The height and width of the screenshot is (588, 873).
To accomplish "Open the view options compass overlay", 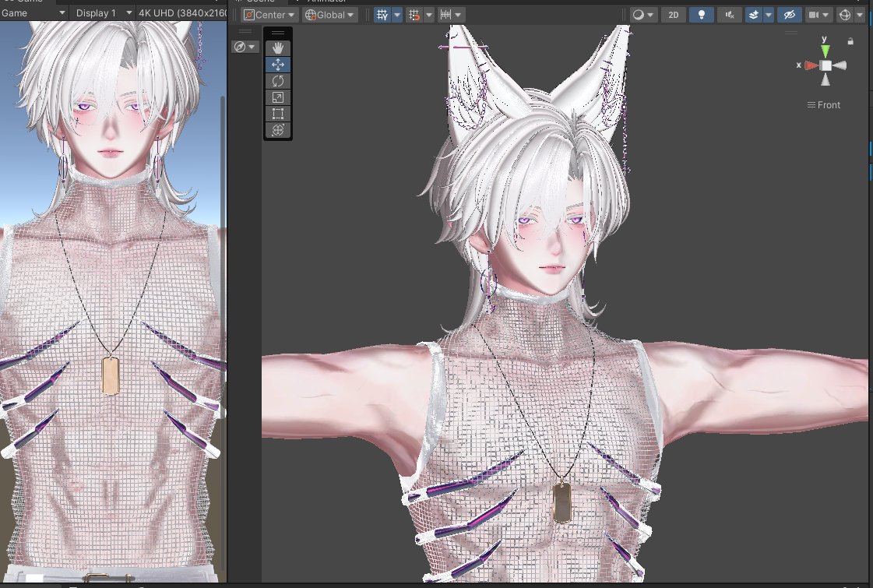I will pos(245,47).
